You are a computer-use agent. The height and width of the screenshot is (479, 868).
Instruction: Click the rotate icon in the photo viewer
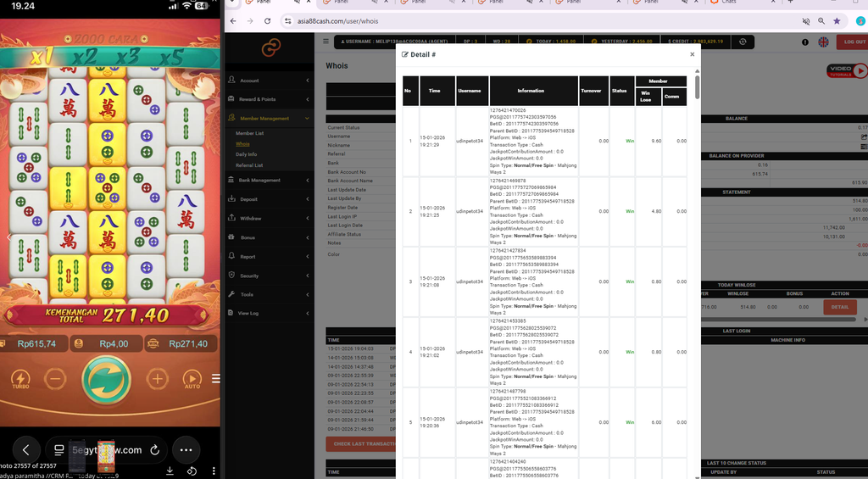pos(192,471)
